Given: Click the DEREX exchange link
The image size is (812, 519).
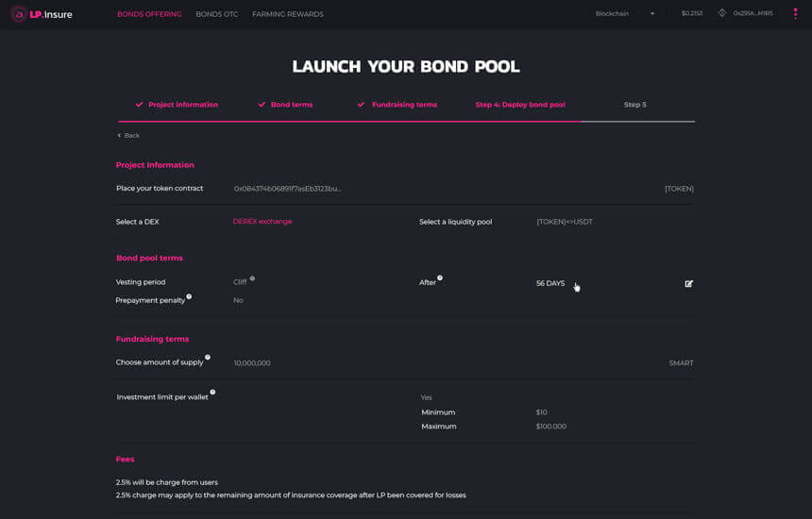Looking at the screenshot, I should pos(262,222).
